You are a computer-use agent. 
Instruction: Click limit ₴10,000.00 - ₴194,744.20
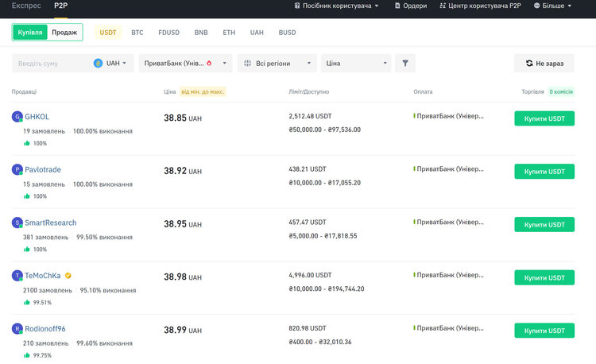click(x=327, y=288)
